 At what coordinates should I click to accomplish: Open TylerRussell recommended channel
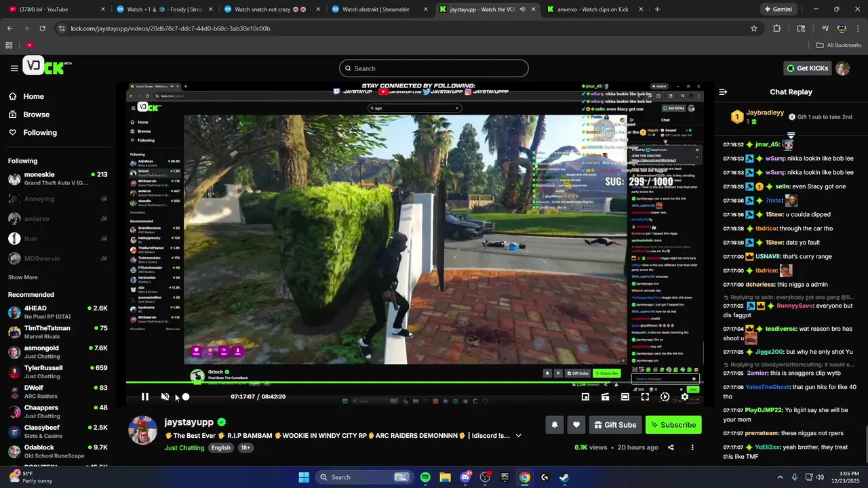[x=58, y=372]
